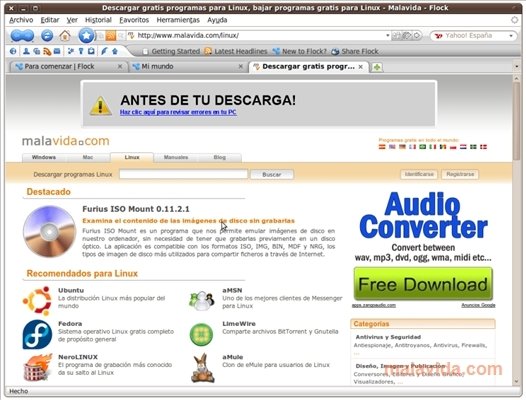Open the Editar menu
Viewport: 526px width, 400px height.
[x=50, y=20]
